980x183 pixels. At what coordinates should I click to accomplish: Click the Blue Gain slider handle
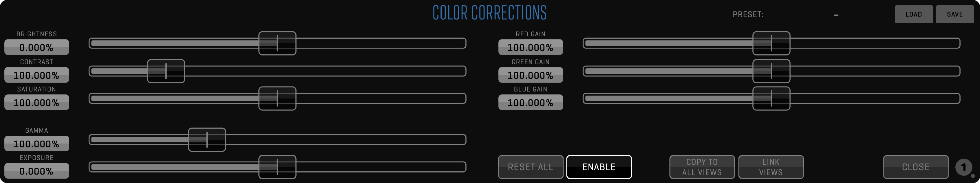771,98
